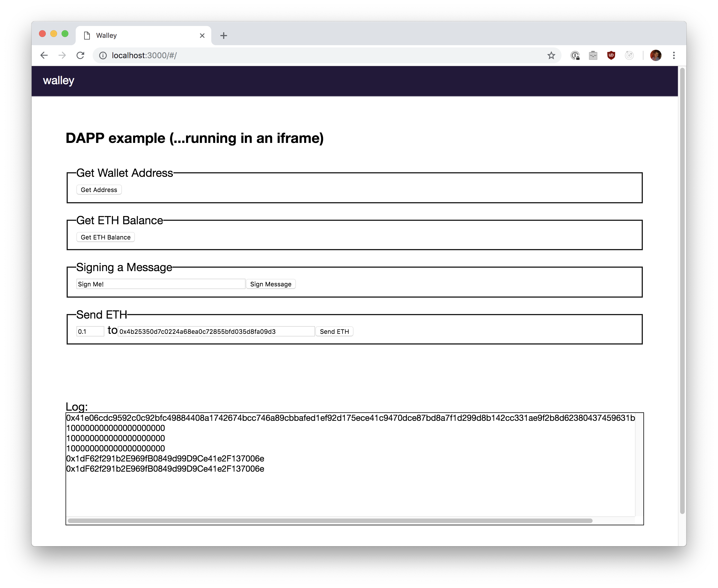Screen dimensions: 718x588
Task: Click the recipient address input field
Action: (216, 332)
